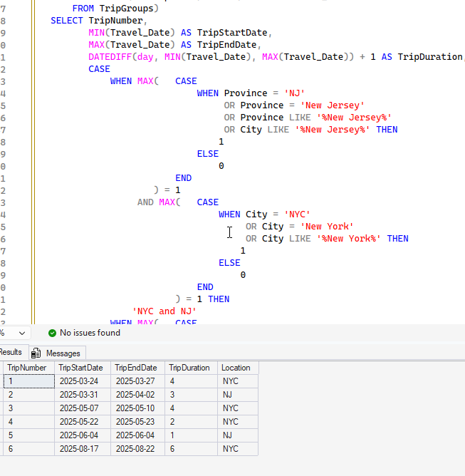Click the cell with start date 2025-03-24
The height and width of the screenshot is (476, 465).
(82, 381)
